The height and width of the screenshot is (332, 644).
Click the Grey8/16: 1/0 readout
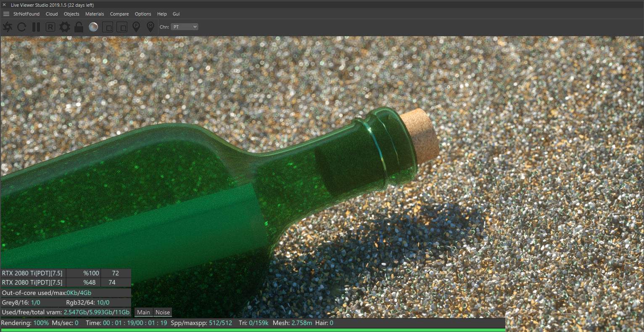[x=21, y=303]
